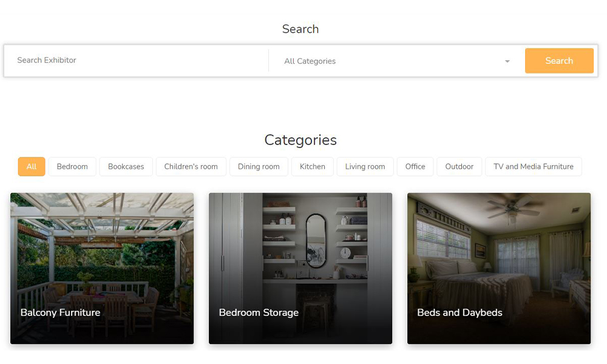Click the Bedroom Storage title text
The width and height of the screenshot is (607, 364).
point(259,313)
